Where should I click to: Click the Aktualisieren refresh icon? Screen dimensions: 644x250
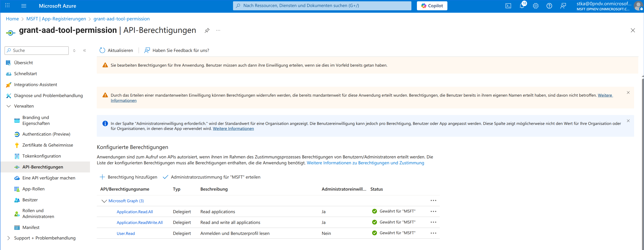click(102, 50)
